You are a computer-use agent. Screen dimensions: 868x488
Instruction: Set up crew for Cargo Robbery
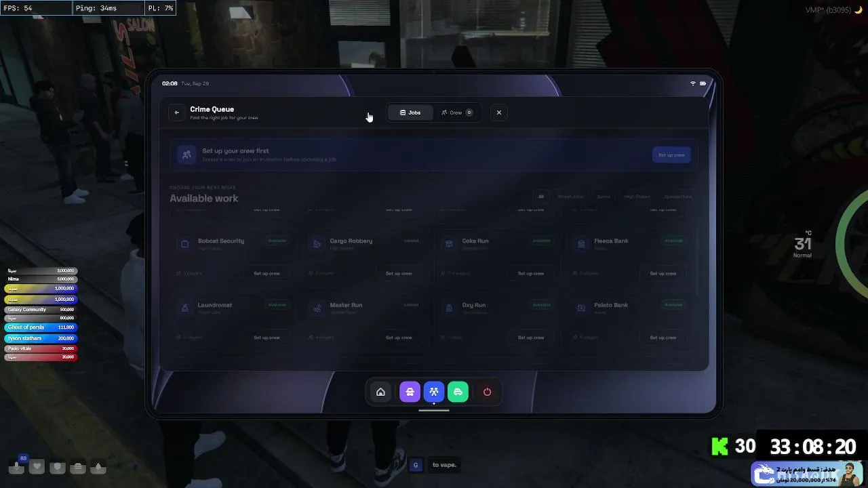point(399,273)
